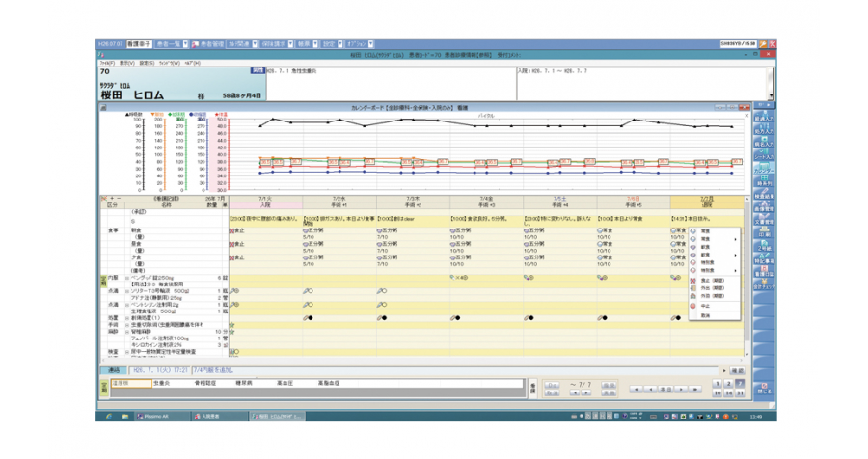868x459 pixels.
Task: Click the 確認 button
Action: click(738, 370)
